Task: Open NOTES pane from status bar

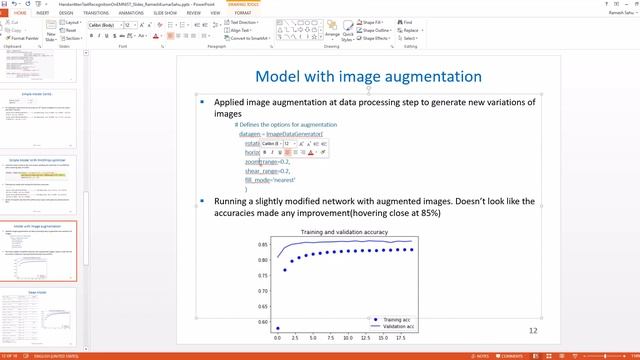Action: point(480,356)
